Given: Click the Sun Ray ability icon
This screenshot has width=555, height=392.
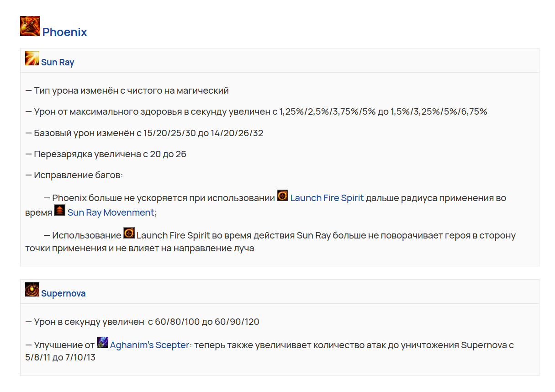Looking at the screenshot, I should pyautogui.click(x=32, y=58).
